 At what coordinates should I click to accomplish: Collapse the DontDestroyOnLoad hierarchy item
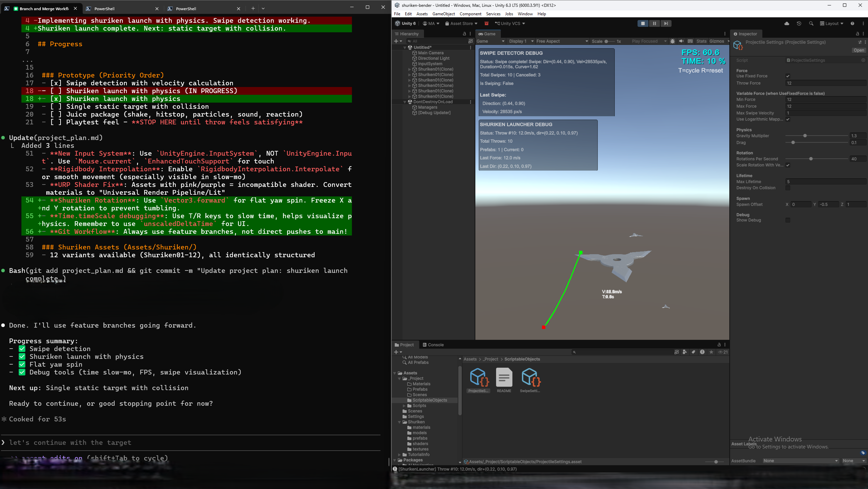[x=404, y=102]
